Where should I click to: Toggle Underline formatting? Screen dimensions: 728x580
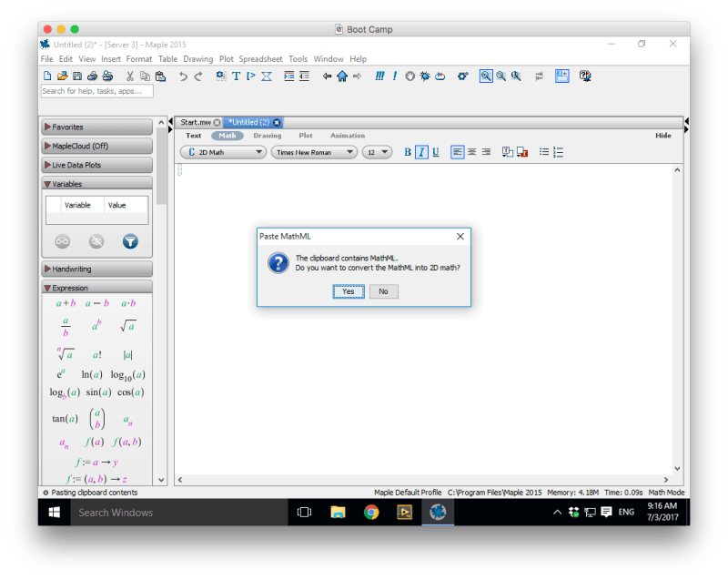tap(436, 152)
